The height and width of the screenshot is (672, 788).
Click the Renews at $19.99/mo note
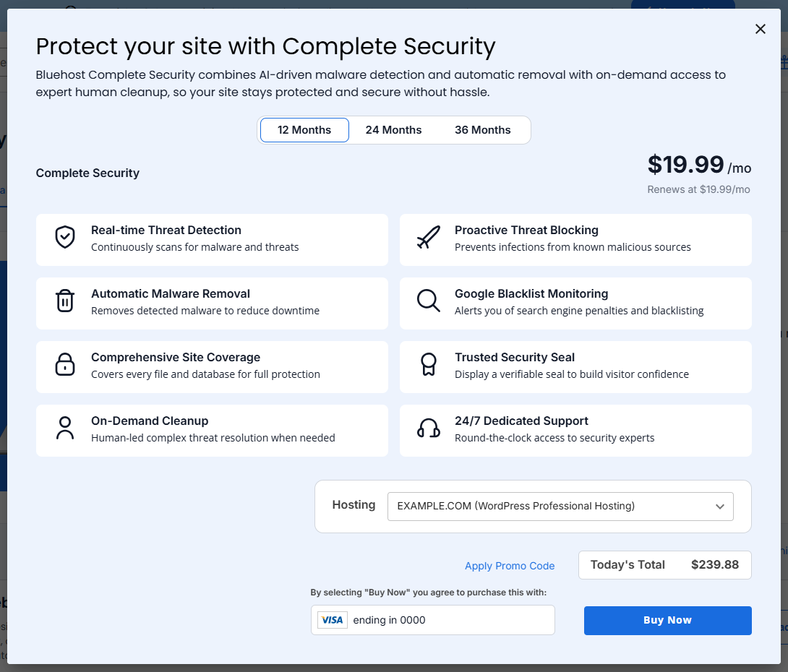[x=698, y=189]
